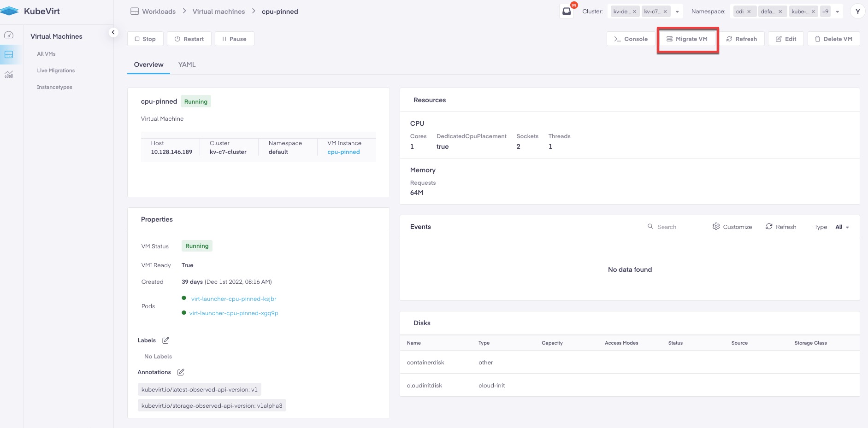Switch to the Overview tab

tap(148, 64)
